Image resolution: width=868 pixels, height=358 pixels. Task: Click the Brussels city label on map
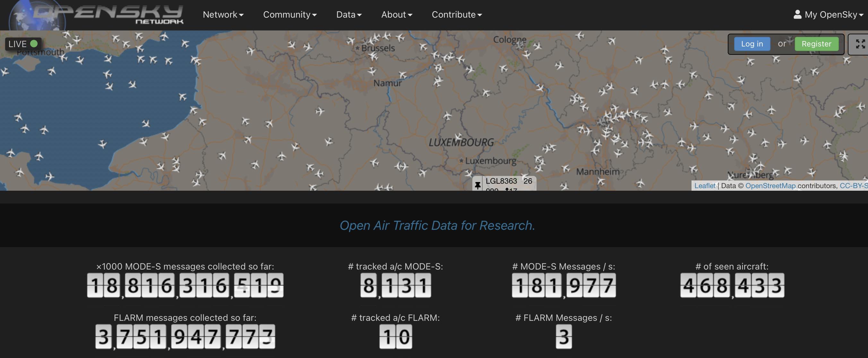[x=378, y=48]
